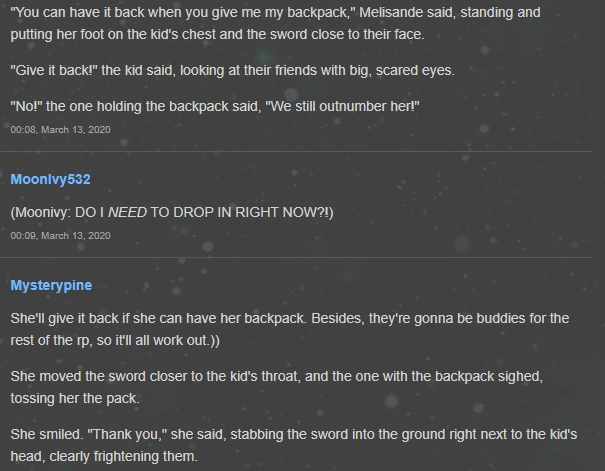
Task: Click the 00:08, March 13, 2020 timestamp
Action: tap(60, 130)
